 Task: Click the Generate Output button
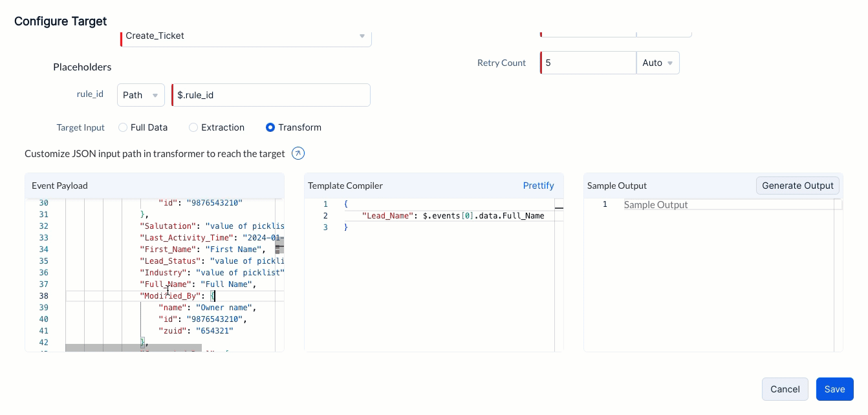pos(797,186)
